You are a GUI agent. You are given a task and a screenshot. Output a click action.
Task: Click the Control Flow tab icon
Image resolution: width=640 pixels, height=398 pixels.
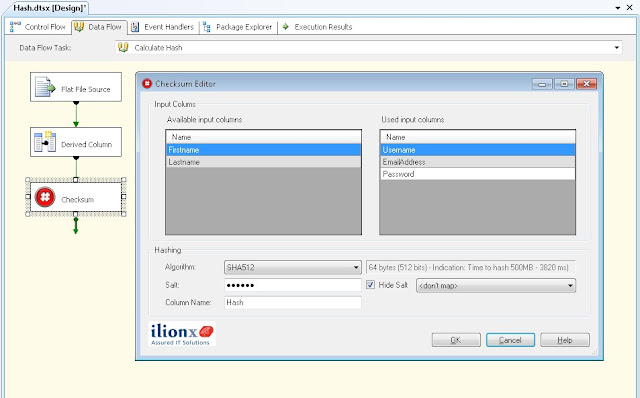click(15, 27)
